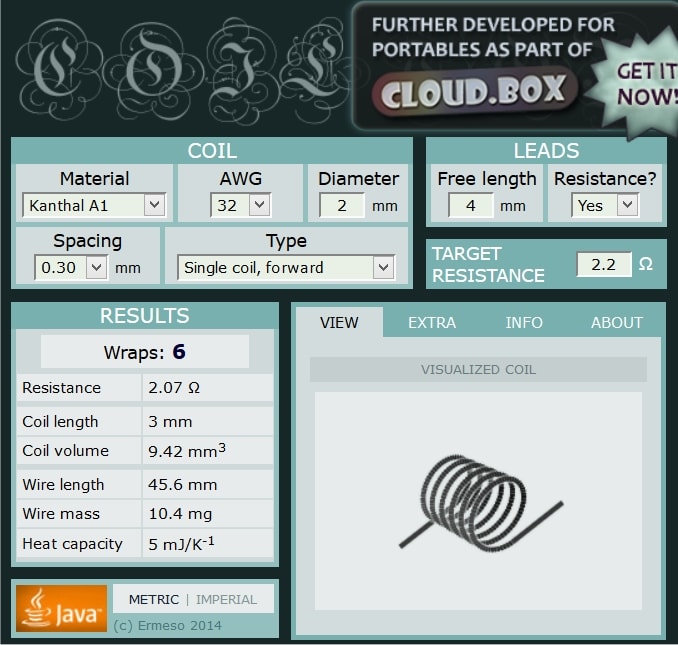Viewport: 678px width, 645px height.
Task: Switch to the VIEW tab
Action: click(x=339, y=323)
